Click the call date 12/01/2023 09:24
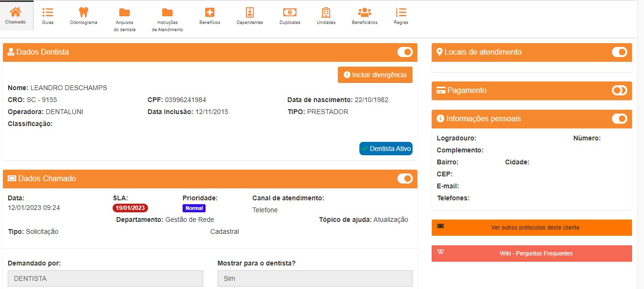The height and width of the screenshot is (289, 644). 34,208
